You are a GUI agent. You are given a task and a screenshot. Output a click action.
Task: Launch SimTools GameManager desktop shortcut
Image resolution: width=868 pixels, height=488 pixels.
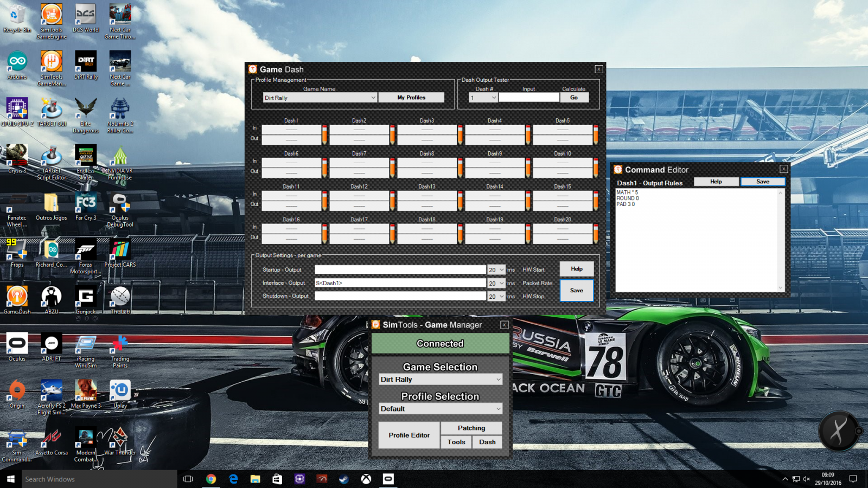pos(51,68)
